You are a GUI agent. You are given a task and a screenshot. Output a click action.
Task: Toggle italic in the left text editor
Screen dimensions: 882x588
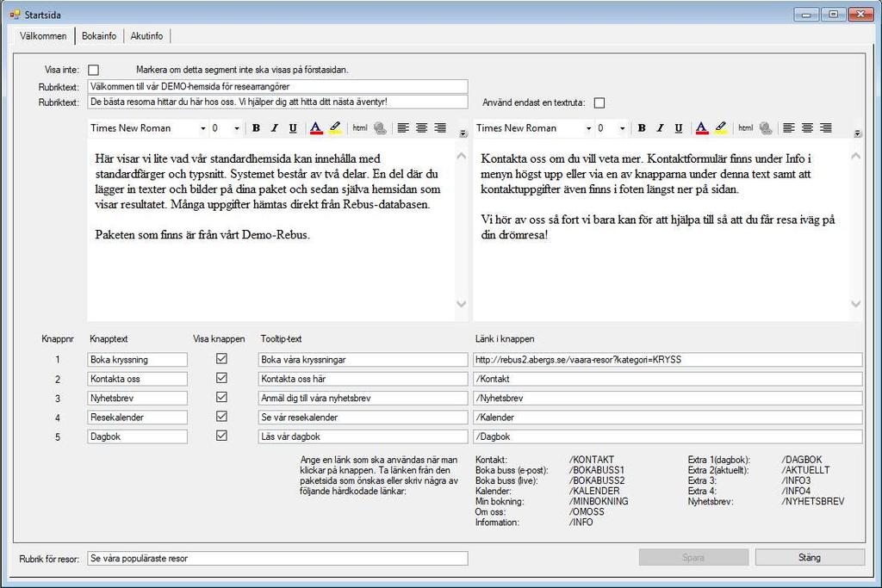275,128
